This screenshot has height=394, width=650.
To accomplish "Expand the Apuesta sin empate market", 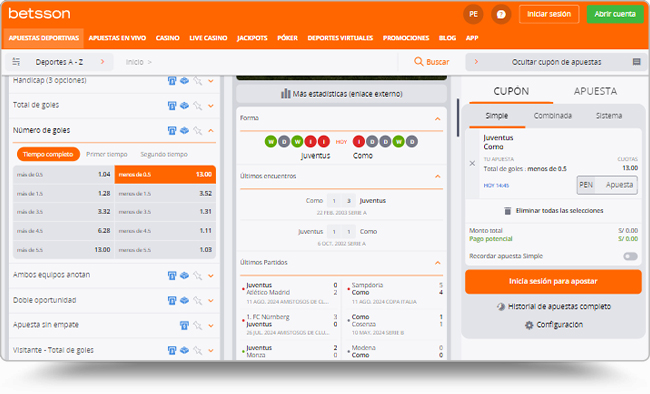I will pyautogui.click(x=211, y=326).
